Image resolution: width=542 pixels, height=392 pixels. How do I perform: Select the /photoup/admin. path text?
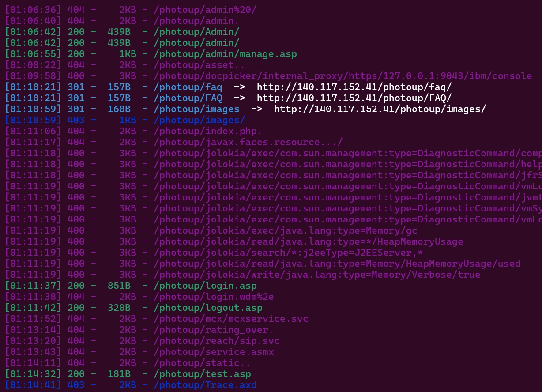click(x=196, y=21)
